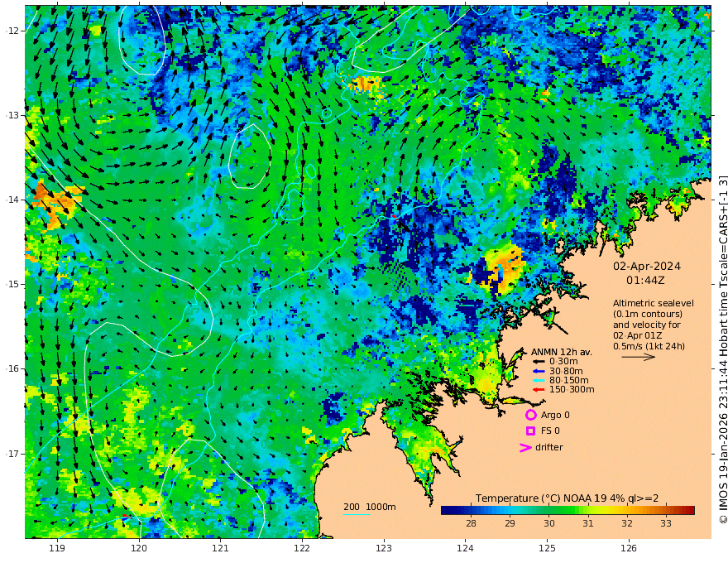Click the red 150-300m arrow legend icon
This screenshot has width=728, height=563.
click(538, 389)
